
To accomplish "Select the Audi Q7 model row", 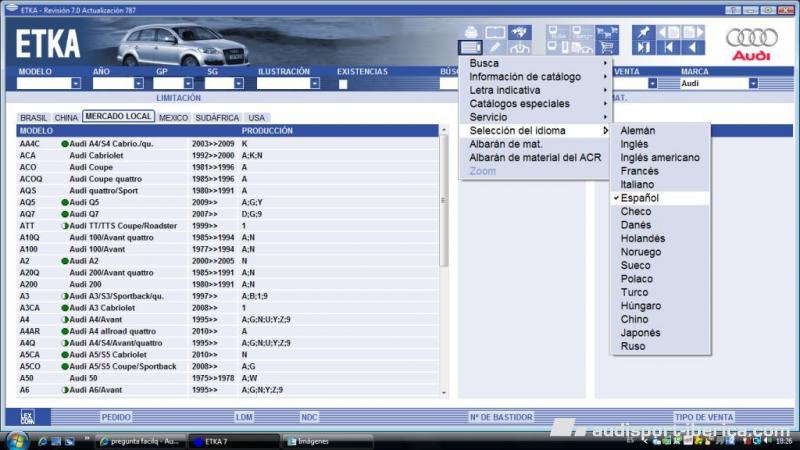I will [x=228, y=214].
